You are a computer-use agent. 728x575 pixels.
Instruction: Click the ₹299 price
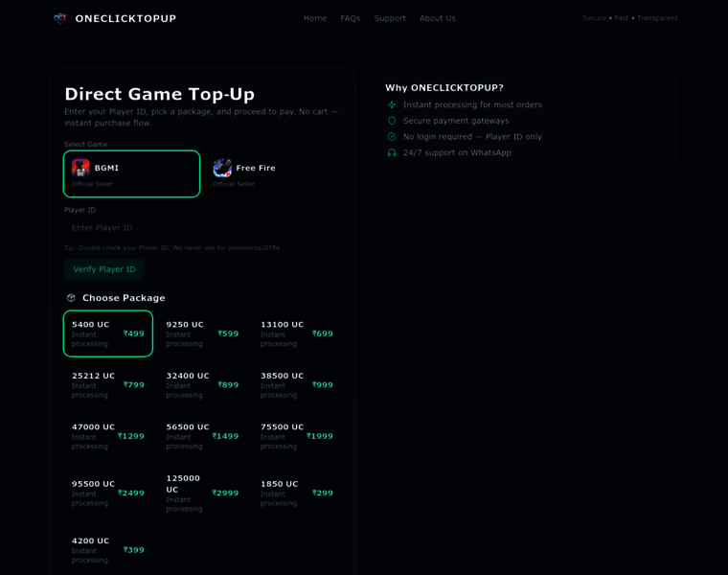pos(323,493)
